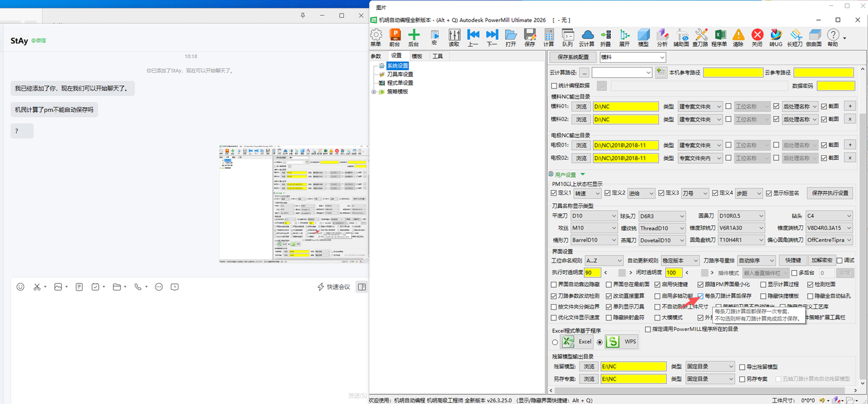
Task: Open the 球头刀 D6R3 dropdown
Action: (662, 216)
